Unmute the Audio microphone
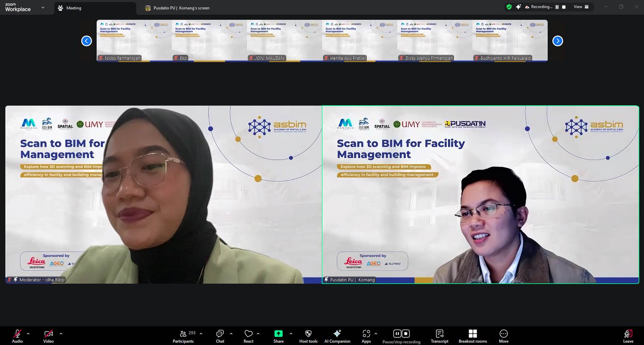This screenshot has width=644, height=345. pos(17,336)
